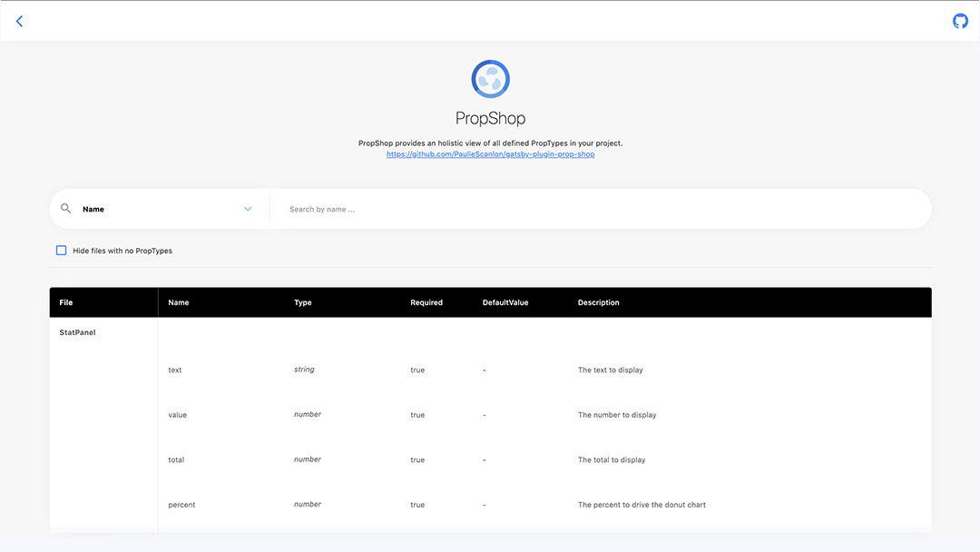Click 'true' in the percent row
This screenshot has width=980, height=552.
417,505
